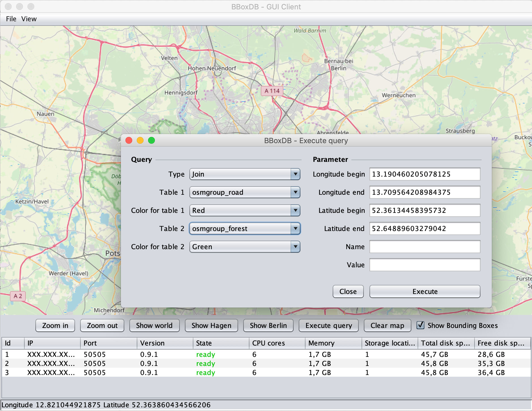The width and height of the screenshot is (532, 411).
Task: Toggle the Show Bounding Boxes checkbox
Action: tap(421, 325)
